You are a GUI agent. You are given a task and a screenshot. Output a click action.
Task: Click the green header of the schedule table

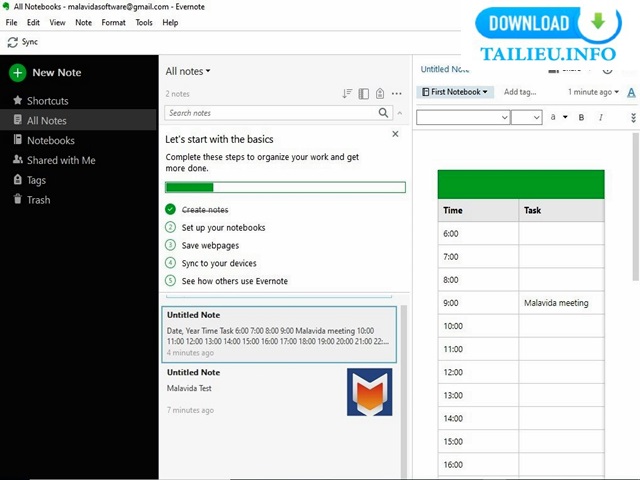[521, 184]
